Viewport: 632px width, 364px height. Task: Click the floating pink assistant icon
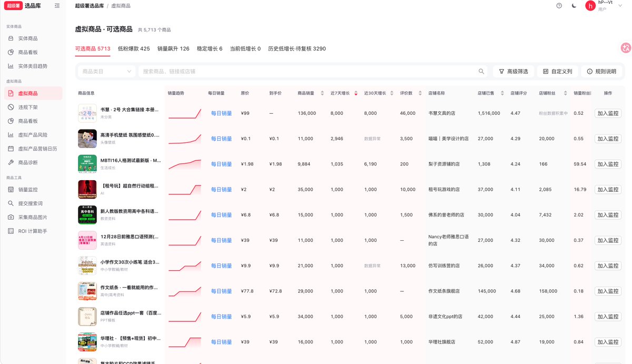626,48
